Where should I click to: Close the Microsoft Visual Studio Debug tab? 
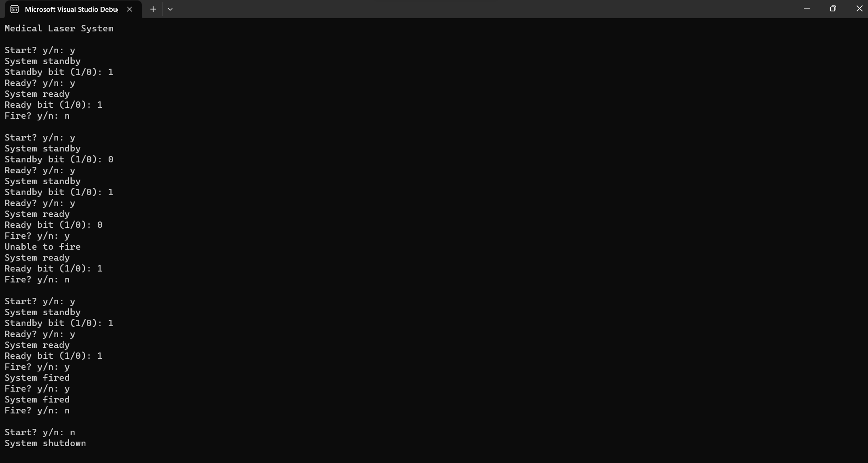click(130, 9)
